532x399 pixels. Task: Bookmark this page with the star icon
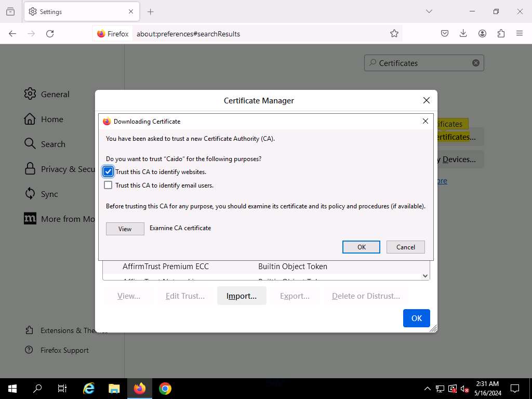(394, 34)
